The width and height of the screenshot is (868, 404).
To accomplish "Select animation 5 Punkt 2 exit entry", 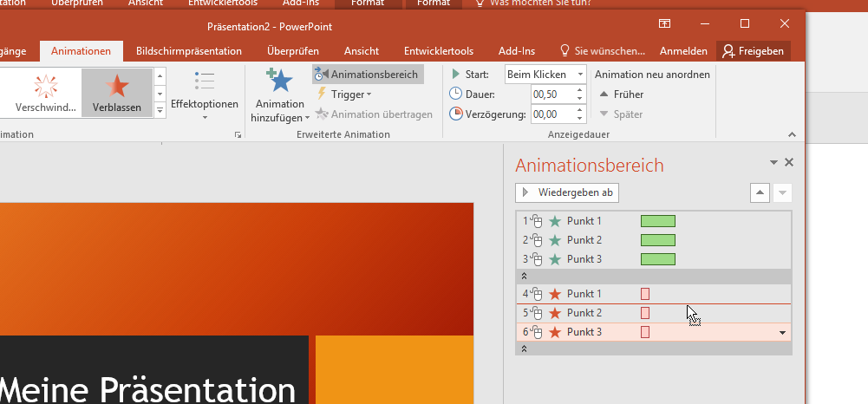I will (653, 313).
